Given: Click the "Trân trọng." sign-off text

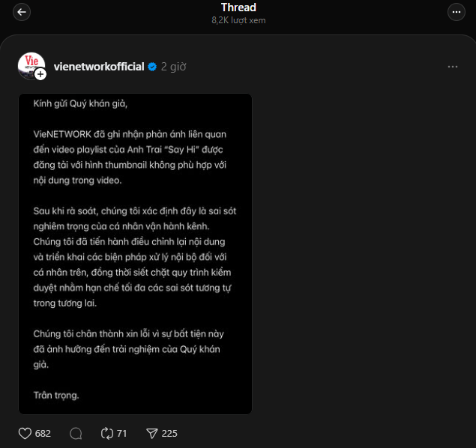Looking at the screenshot, I should [x=56, y=394].
